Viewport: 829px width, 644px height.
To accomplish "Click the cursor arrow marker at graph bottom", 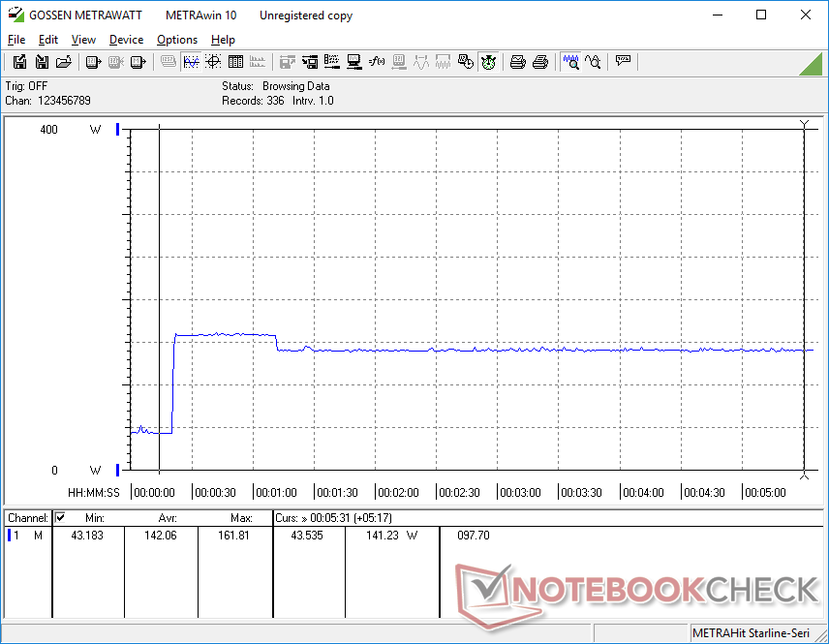I will [804, 475].
